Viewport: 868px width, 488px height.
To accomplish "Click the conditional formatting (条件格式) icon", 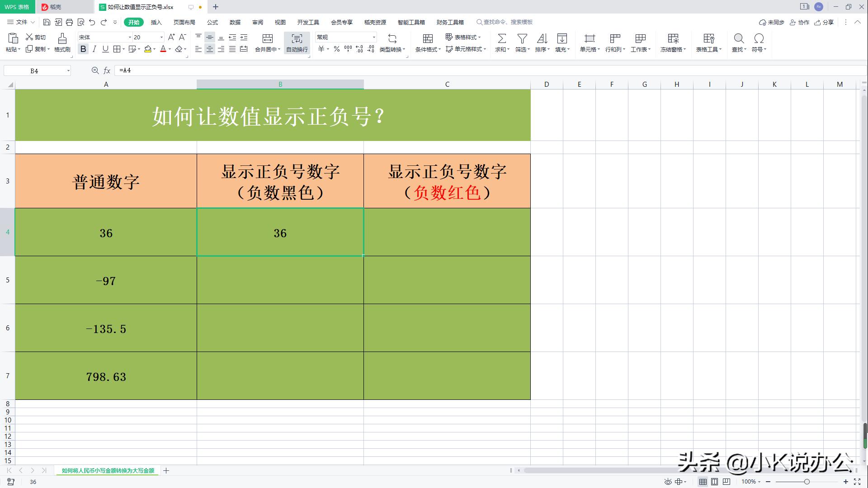I will click(x=426, y=43).
